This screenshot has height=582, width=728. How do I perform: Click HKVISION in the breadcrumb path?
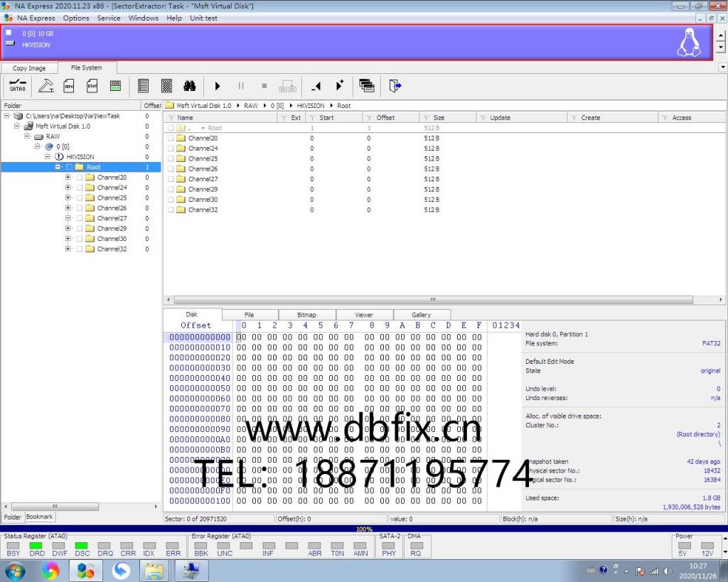311,106
